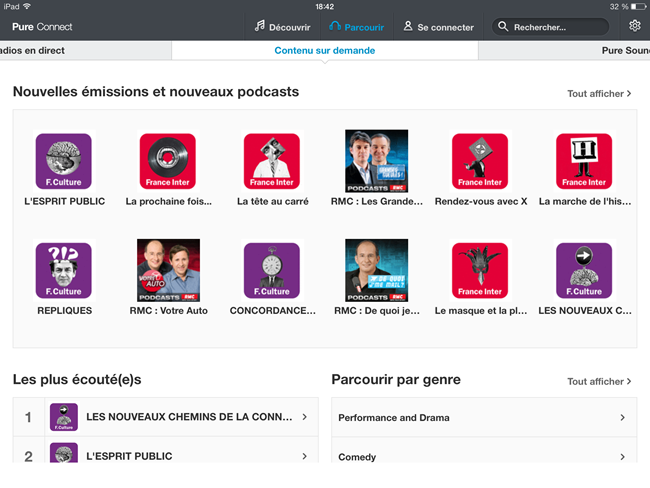Click the 'La tête au carré' title
The height and width of the screenshot is (488, 650).
(272, 202)
